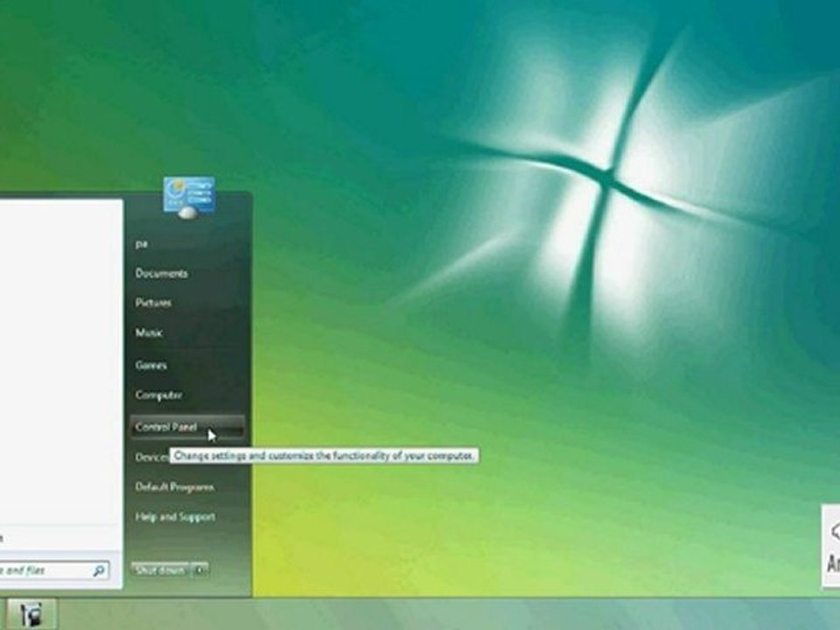Click the Shut down button

[160, 570]
